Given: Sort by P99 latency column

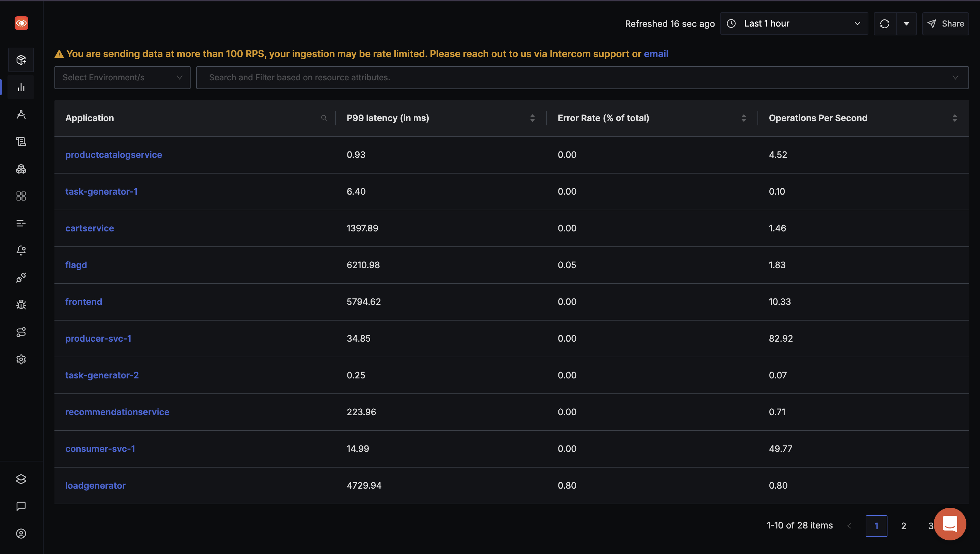Looking at the screenshot, I should pos(532,118).
